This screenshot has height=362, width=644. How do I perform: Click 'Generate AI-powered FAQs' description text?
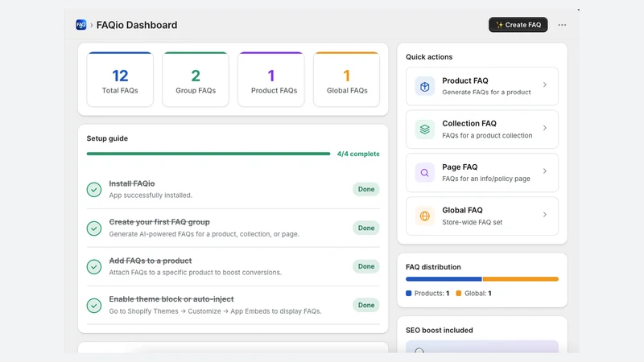tap(204, 234)
